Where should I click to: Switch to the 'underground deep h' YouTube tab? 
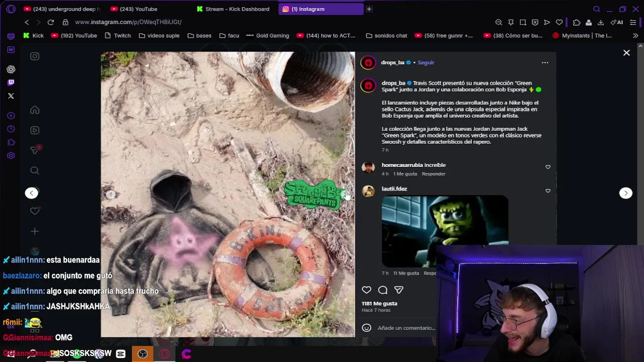coord(62,9)
